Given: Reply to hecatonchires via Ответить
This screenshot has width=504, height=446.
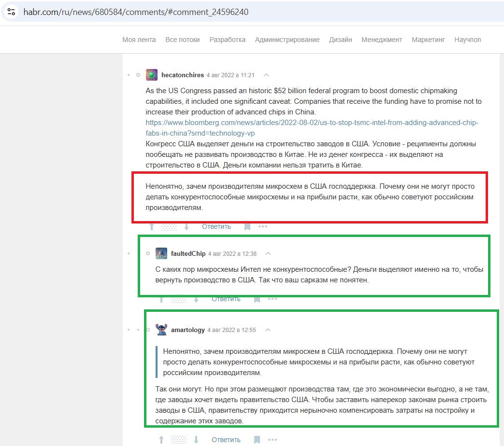Looking at the screenshot, I should click(216, 226).
